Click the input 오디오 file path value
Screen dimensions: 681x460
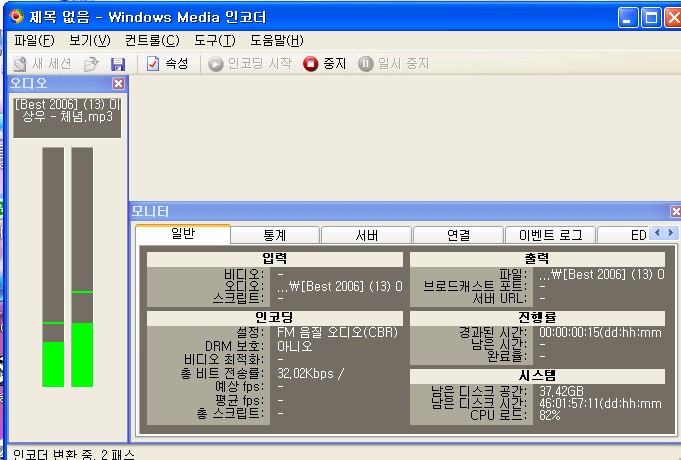[x=340, y=286]
